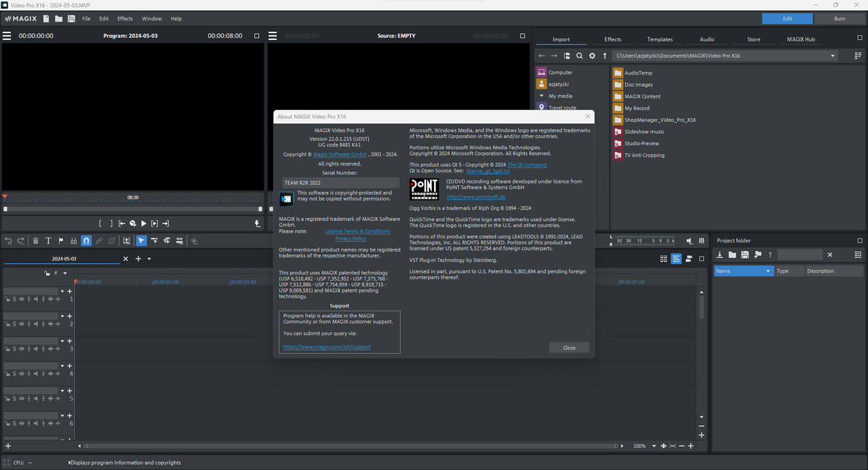Image resolution: width=868 pixels, height=470 pixels.
Task: Jump to range end in transport
Action: point(165,223)
